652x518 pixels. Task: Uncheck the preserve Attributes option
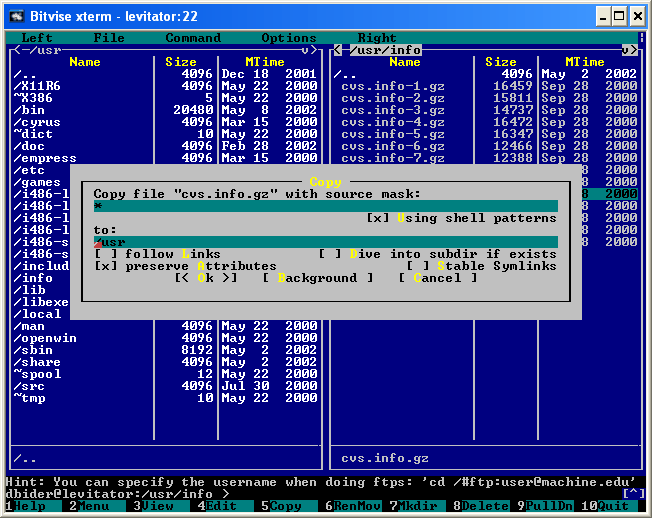click(x=106, y=266)
